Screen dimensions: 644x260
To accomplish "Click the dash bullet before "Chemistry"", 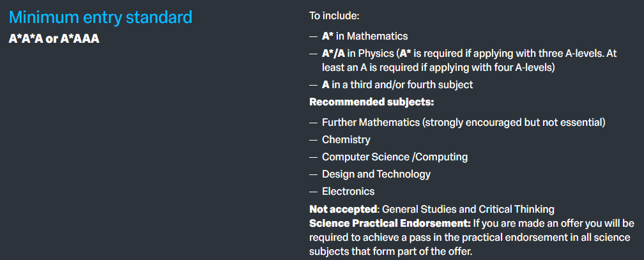I will [x=313, y=139].
